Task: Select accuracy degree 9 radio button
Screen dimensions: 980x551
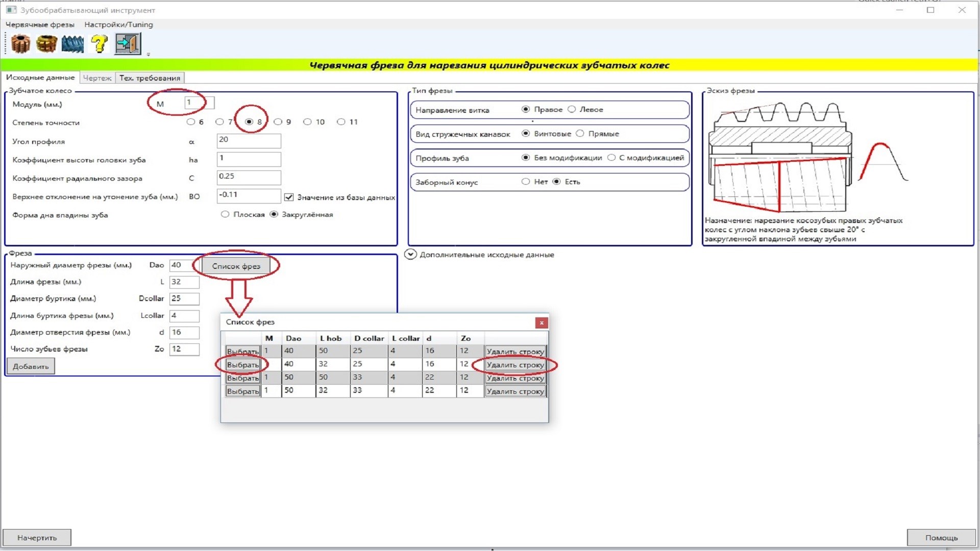Action: pos(278,122)
